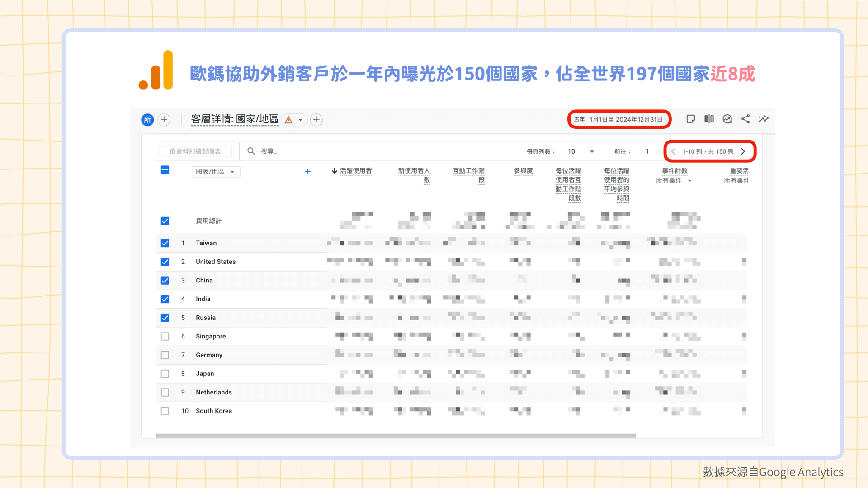Open the Insights sparkline icon

(764, 119)
